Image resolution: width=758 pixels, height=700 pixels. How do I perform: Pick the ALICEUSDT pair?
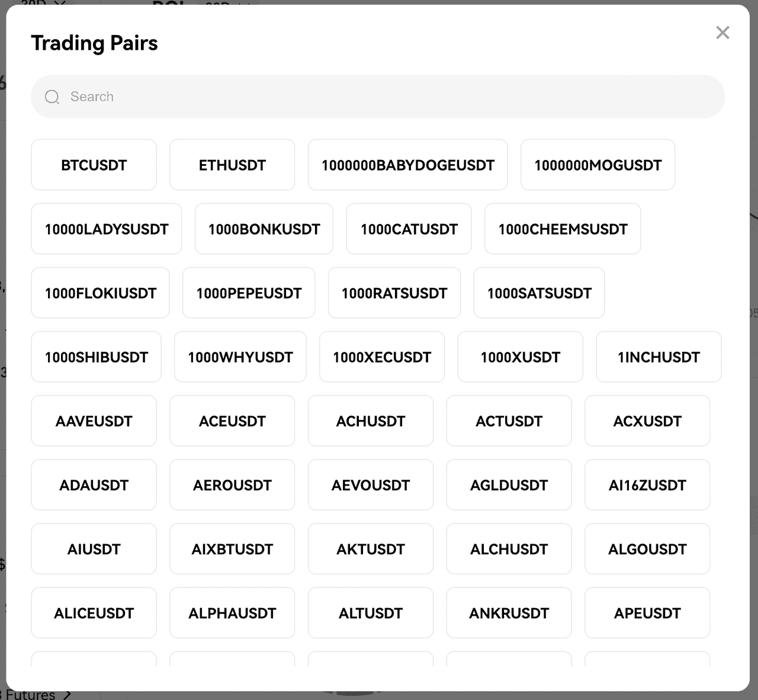coord(94,612)
